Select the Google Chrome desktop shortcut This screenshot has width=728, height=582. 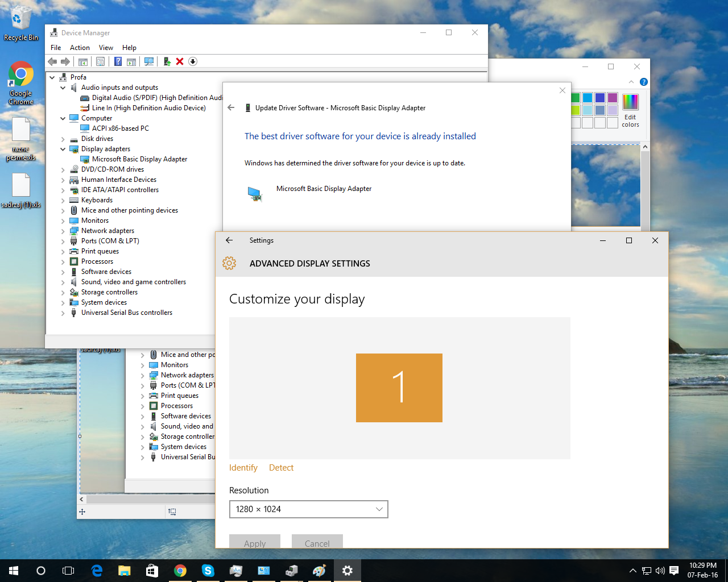pyautogui.click(x=21, y=83)
